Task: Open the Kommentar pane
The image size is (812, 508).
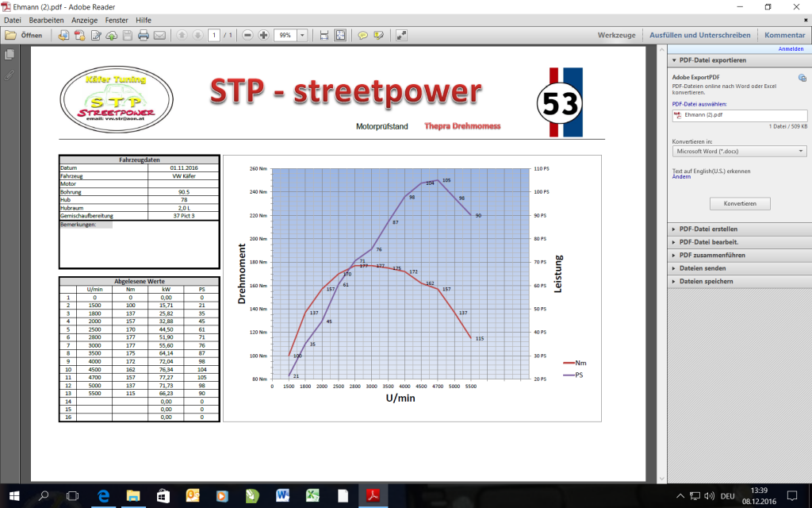Action: point(784,35)
